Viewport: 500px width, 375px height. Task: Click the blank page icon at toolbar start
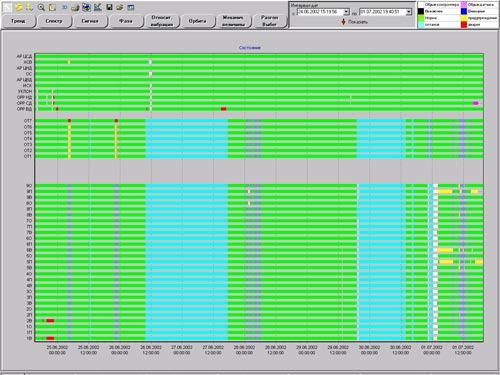click(7, 7)
